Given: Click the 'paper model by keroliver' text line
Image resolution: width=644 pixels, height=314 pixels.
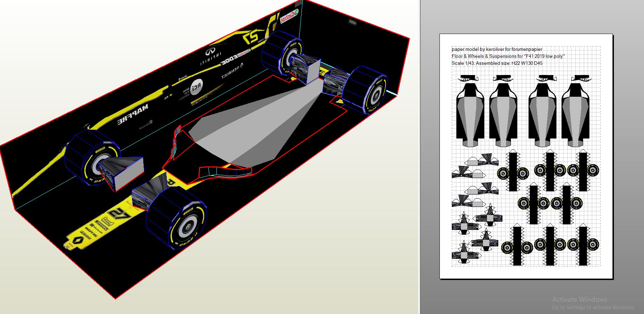Looking at the screenshot, I should tap(497, 49).
